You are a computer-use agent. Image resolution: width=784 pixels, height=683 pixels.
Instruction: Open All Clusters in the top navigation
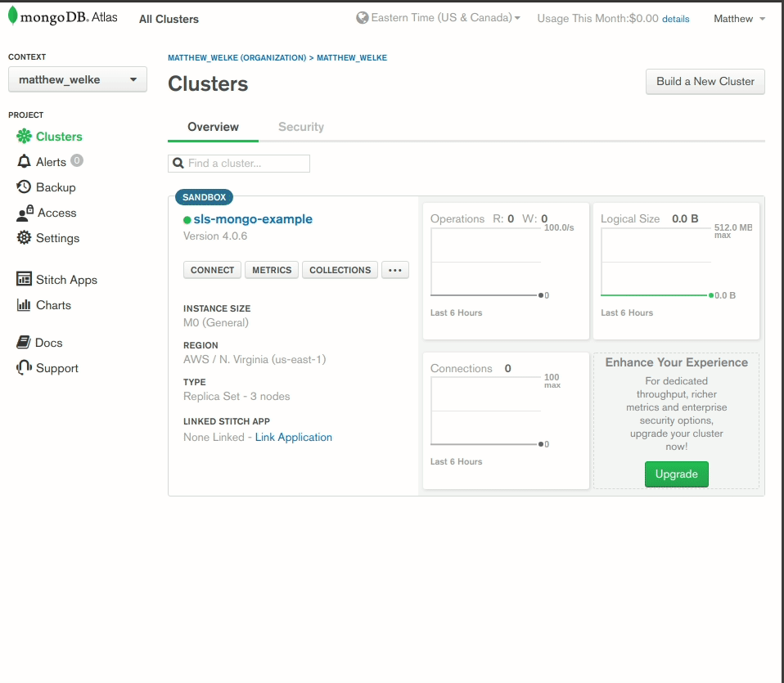point(169,19)
